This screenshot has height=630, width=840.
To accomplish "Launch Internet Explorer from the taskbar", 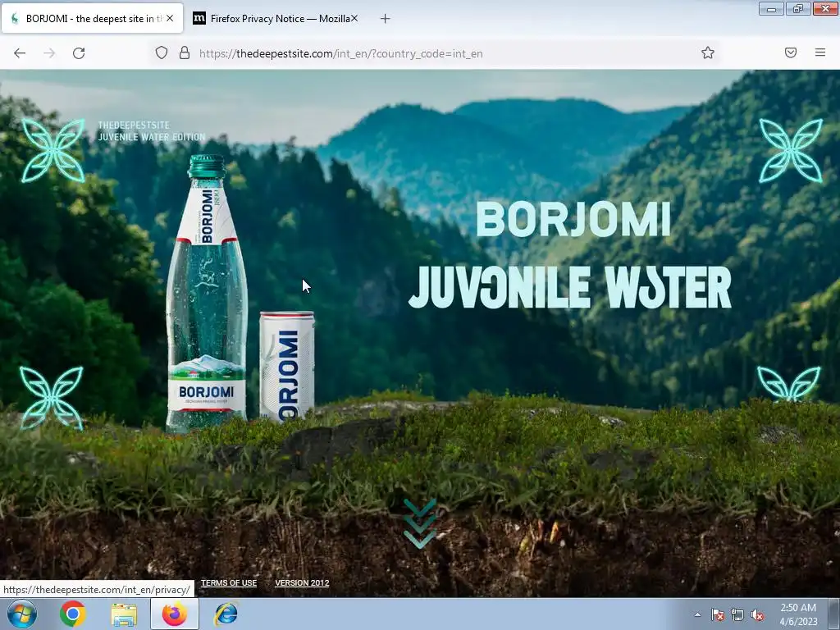I will pos(226,614).
